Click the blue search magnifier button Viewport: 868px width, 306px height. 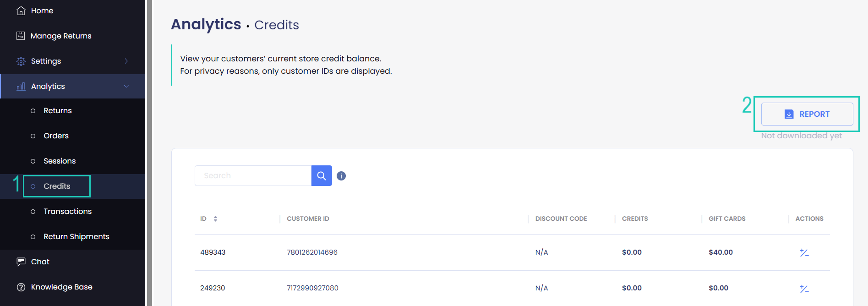coord(322,176)
